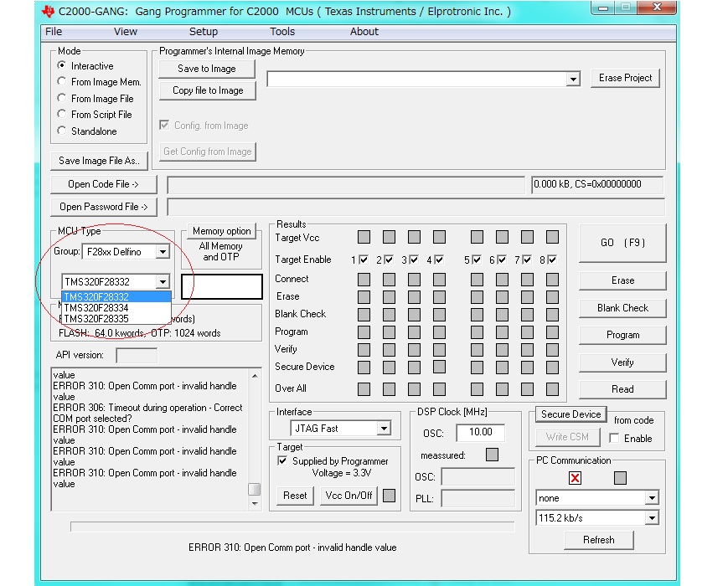The image size is (728, 586).
Task: Choose From Script File mode
Action: click(61, 114)
